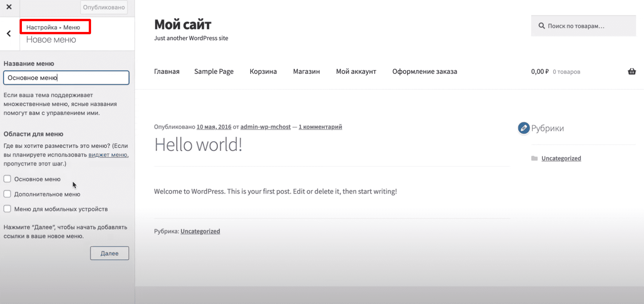Image resolution: width=644 pixels, height=304 pixels.
Task: Click the Just another WordPress site tagline
Action: tap(191, 38)
